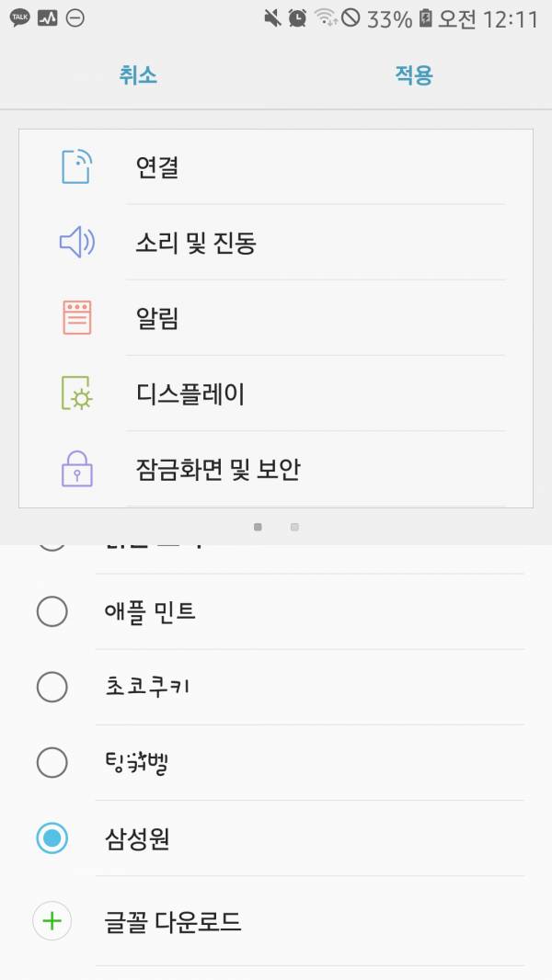
Task: Tap the second preview page indicator dot
Action: click(294, 527)
